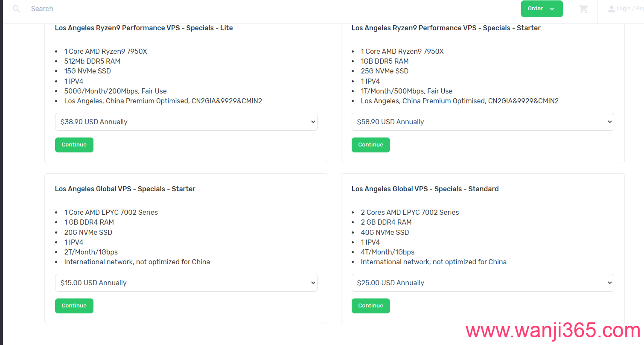Expand the $58.90 USD Annually billing dropdown
The height and width of the screenshot is (345, 644).
(x=483, y=122)
